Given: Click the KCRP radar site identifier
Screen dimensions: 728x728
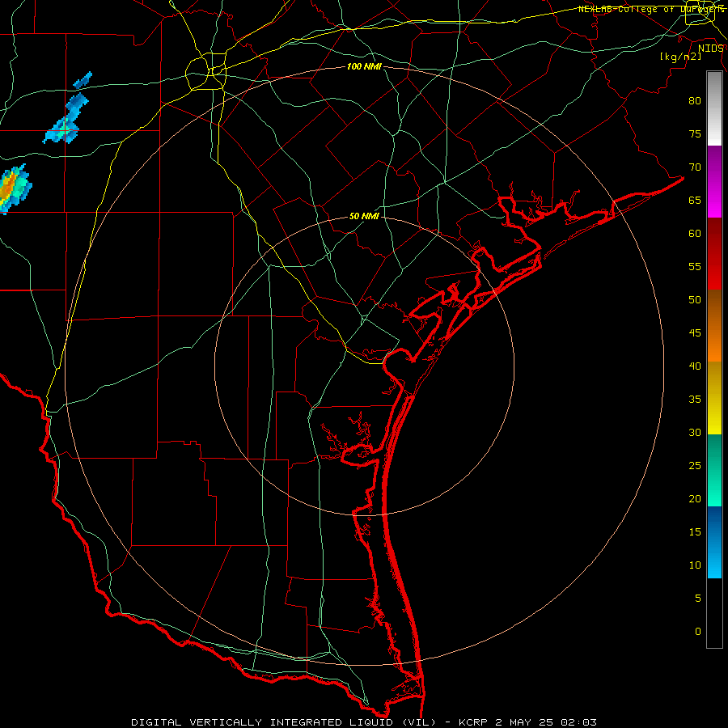Looking at the screenshot, I should pyautogui.click(x=473, y=722).
